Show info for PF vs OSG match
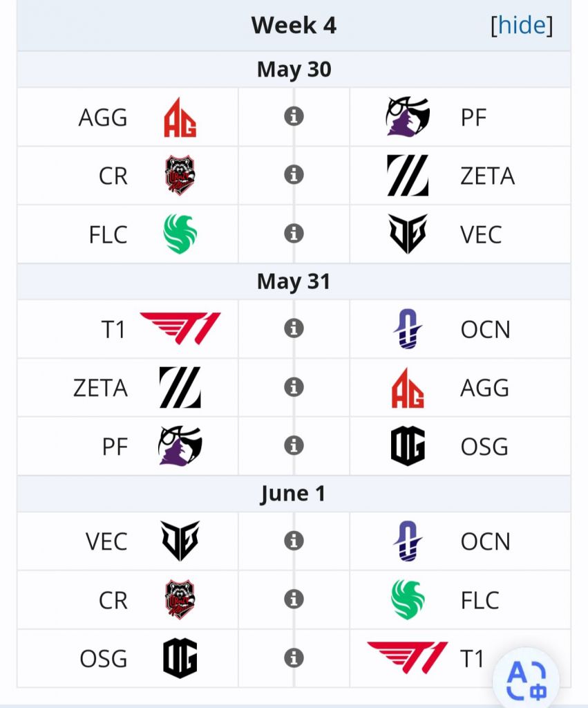The height and width of the screenshot is (708, 588). pos(294,446)
